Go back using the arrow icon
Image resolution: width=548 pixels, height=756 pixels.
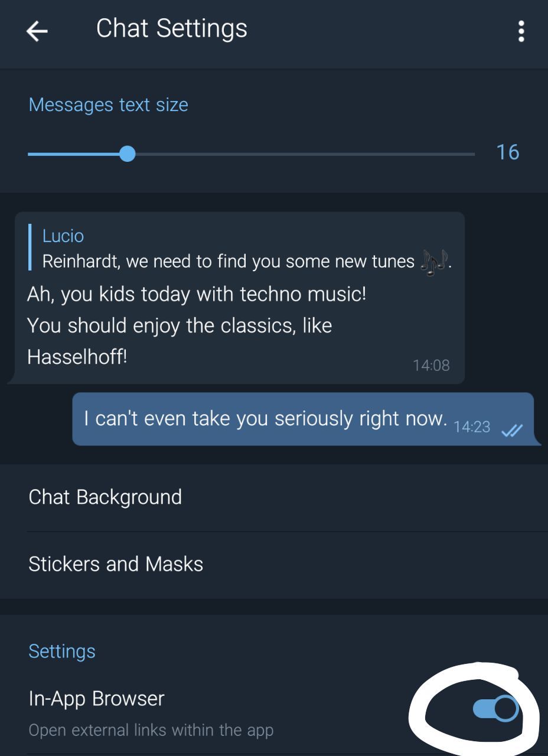(37, 31)
